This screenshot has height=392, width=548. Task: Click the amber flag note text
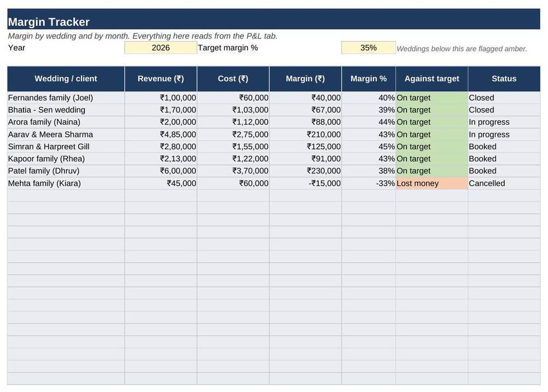462,49
